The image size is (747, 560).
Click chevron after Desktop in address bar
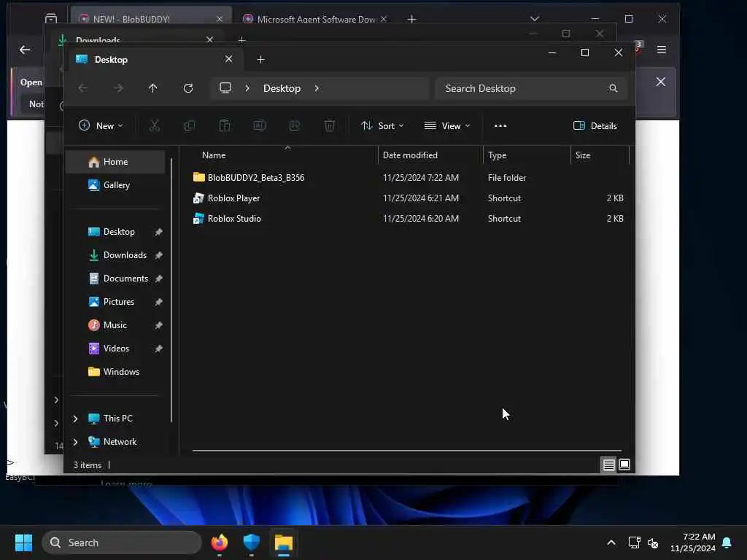click(x=317, y=88)
